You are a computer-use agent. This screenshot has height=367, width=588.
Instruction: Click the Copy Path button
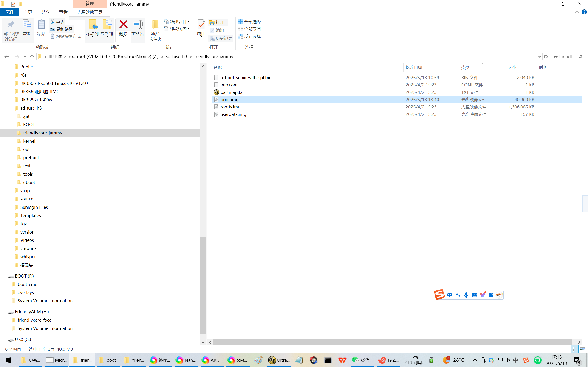point(62,29)
